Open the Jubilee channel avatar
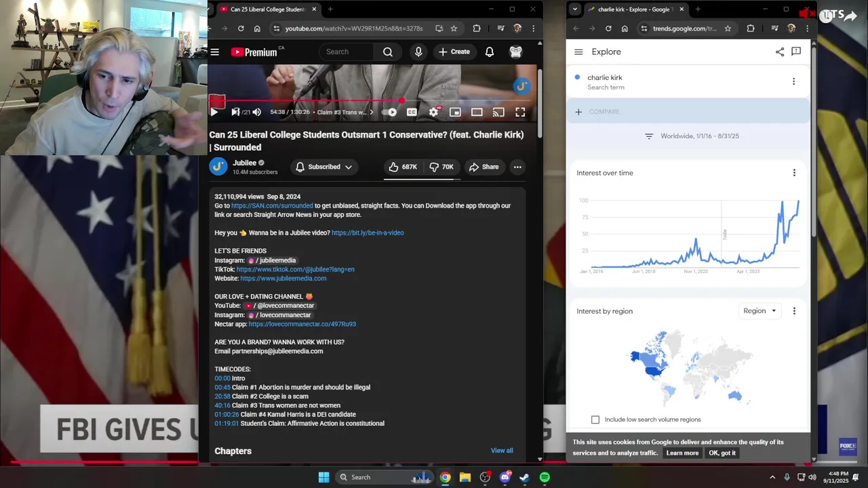 (218, 167)
